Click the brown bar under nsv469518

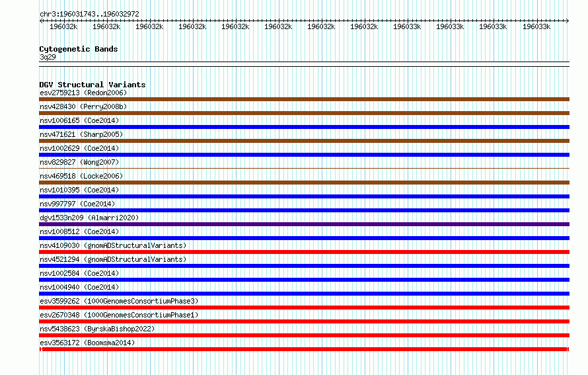point(304,183)
